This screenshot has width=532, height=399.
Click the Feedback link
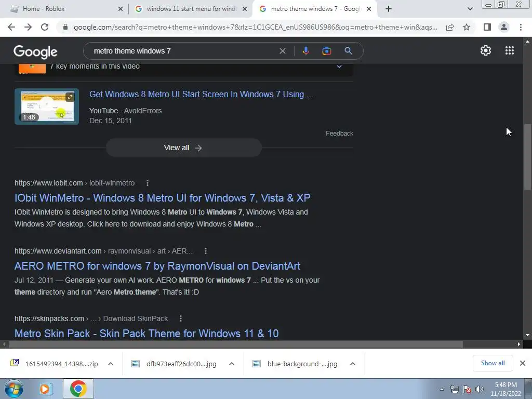[x=339, y=134]
